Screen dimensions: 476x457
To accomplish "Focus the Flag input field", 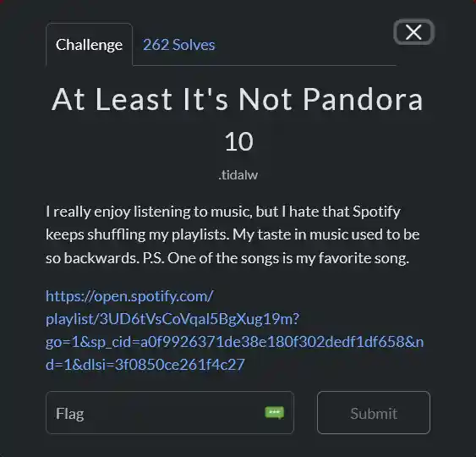I will pos(170,413).
